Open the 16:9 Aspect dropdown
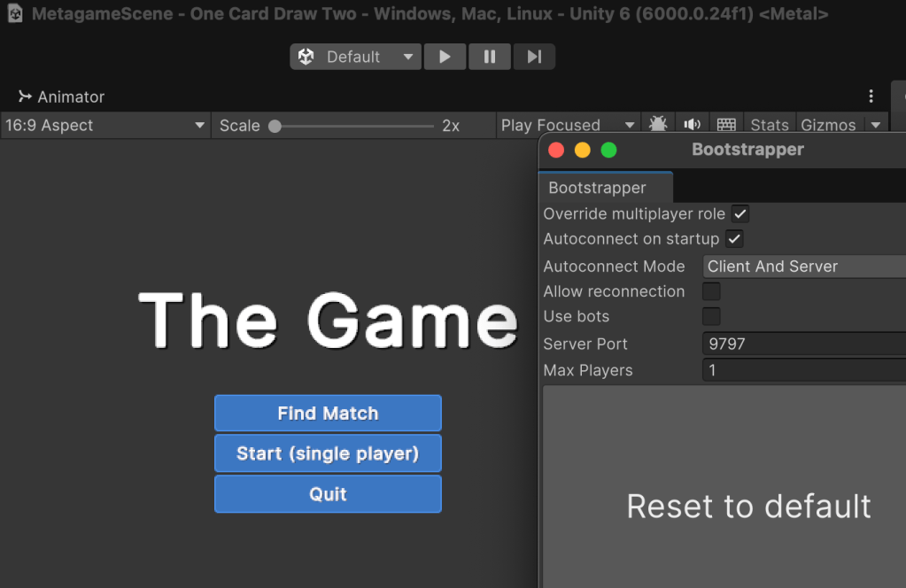This screenshot has width=906, height=588. (x=105, y=126)
